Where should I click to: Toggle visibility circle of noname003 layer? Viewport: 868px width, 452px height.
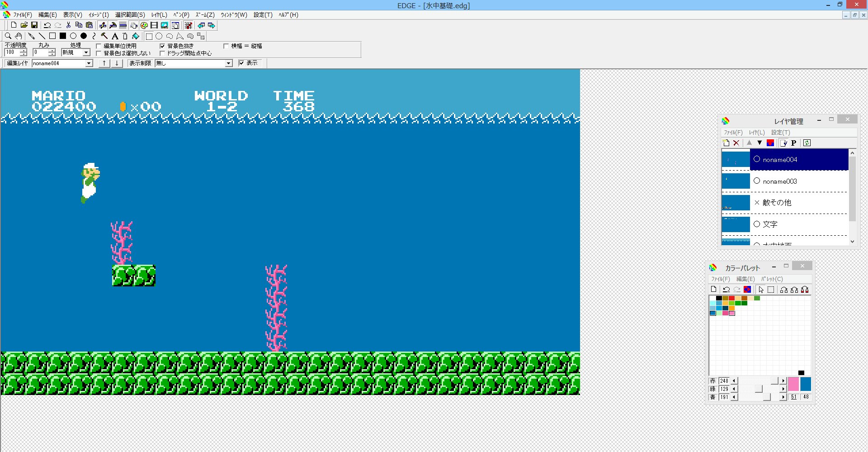[757, 181]
